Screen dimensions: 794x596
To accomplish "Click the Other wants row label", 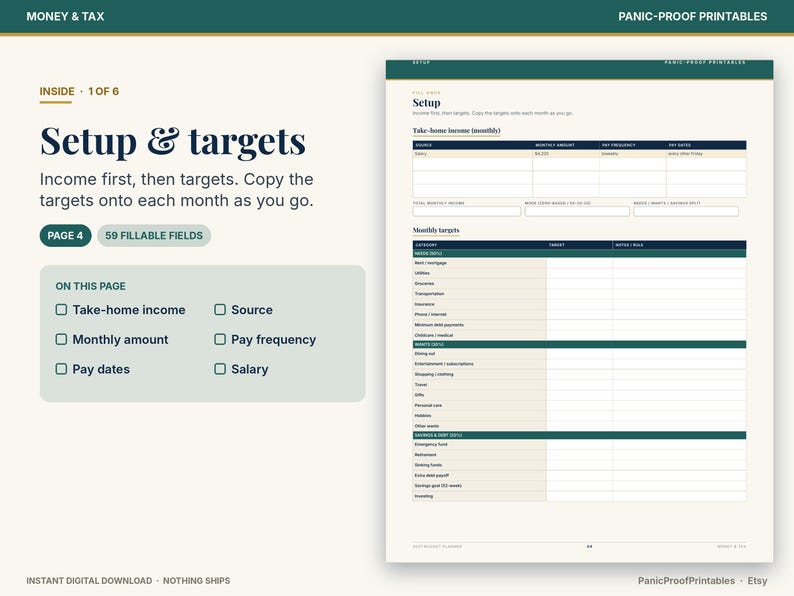I will coord(427,426).
